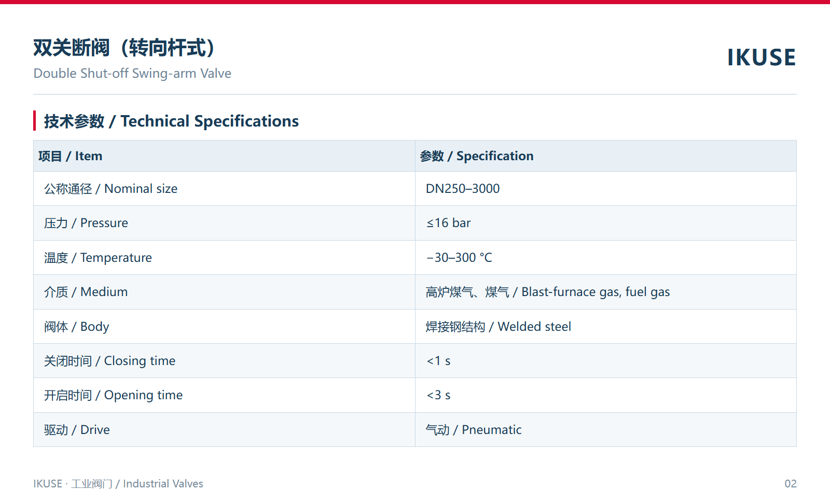This screenshot has width=830, height=504.
Task: Click the 参数 / Specification column header
Action: (606, 156)
